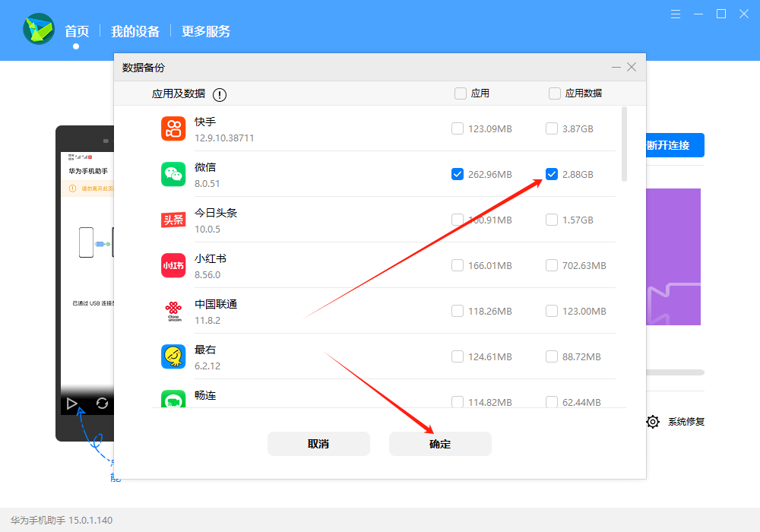Uncheck 微信 app data checkbox 2.88GB

tap(552, 174)
